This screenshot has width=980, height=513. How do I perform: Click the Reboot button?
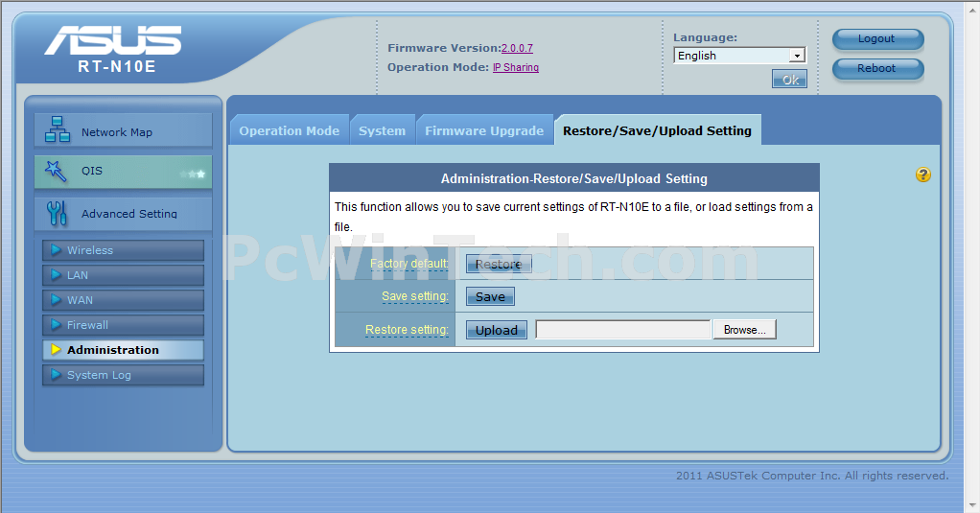coord(877,68)
